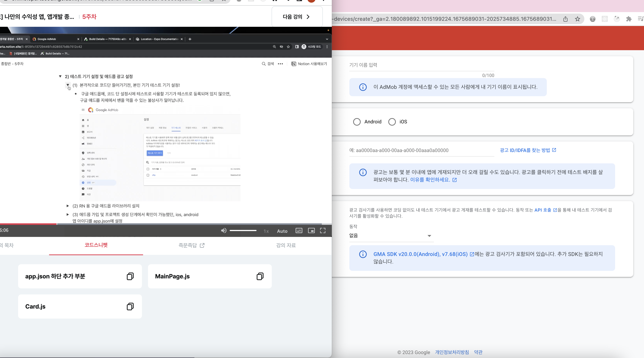Switch to the 목차 tab

tap(7, 246)
